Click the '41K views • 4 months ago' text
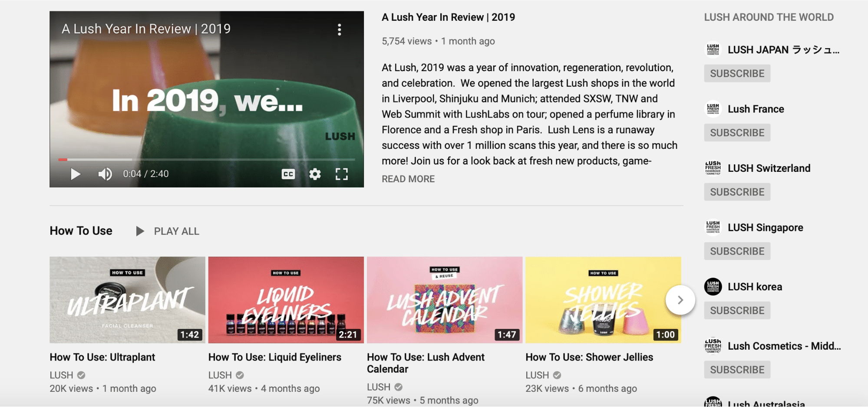 point(264,388)
